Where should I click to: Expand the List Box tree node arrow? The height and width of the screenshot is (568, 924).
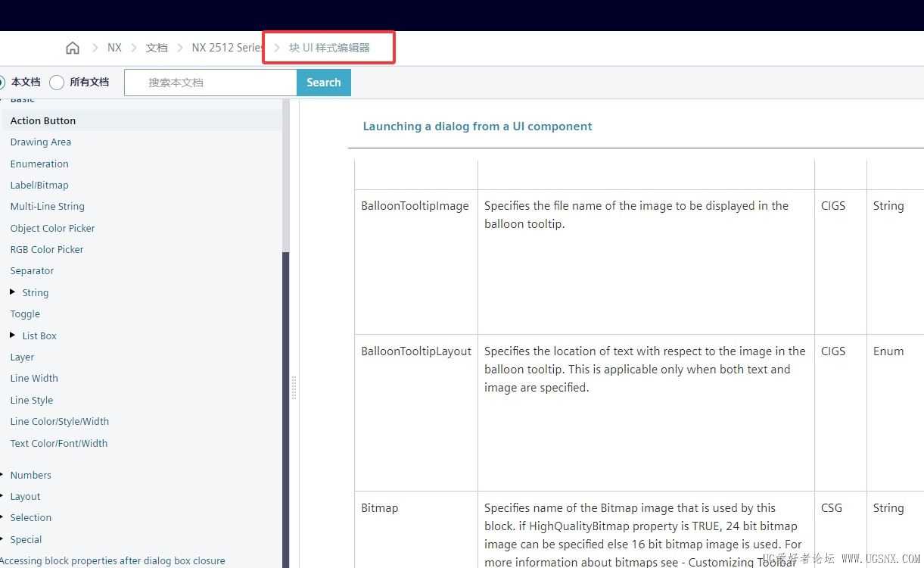13,335
